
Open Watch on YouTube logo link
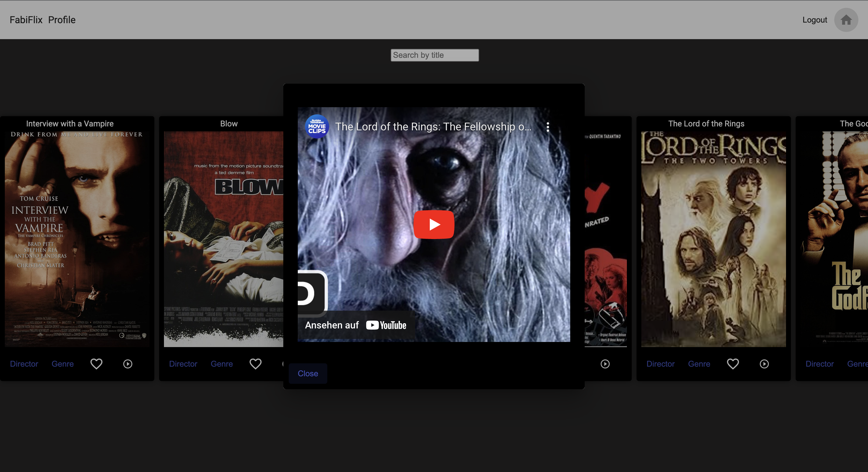(386, 325)
